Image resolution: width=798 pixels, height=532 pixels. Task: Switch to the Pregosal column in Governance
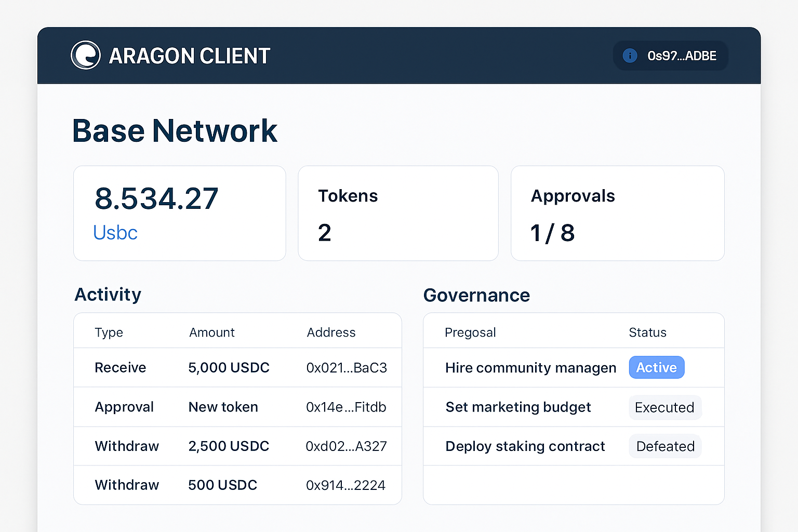pyautogui.click(x=470, y=332)
